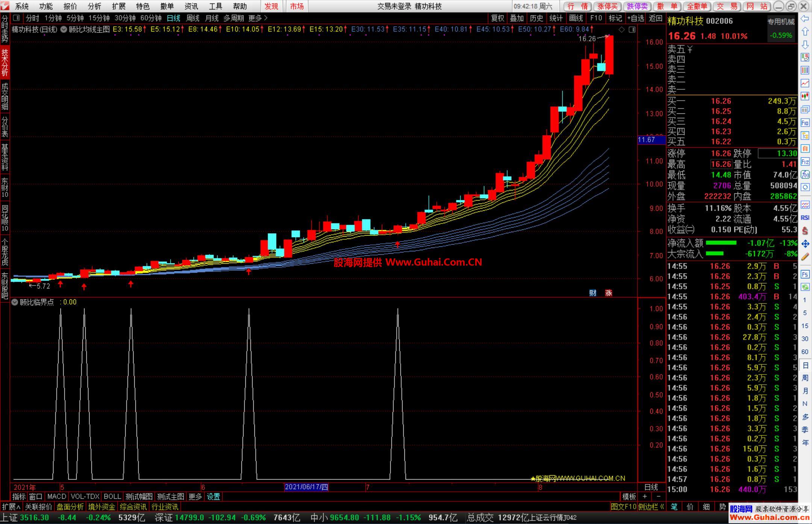The width and height of the screenshot is (812, 524).
Task: Select the 日 daily period in sidebar
Action: [x=805, y=365]
